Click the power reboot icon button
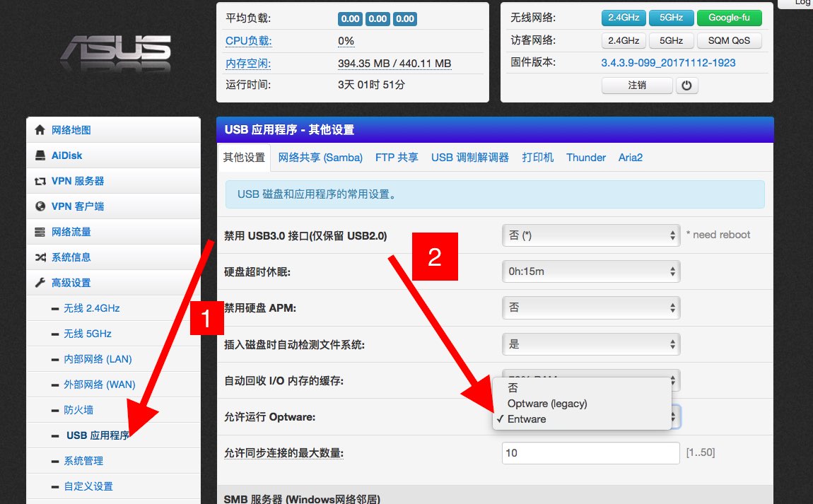The image size is (813, 504). click(686, 85)
